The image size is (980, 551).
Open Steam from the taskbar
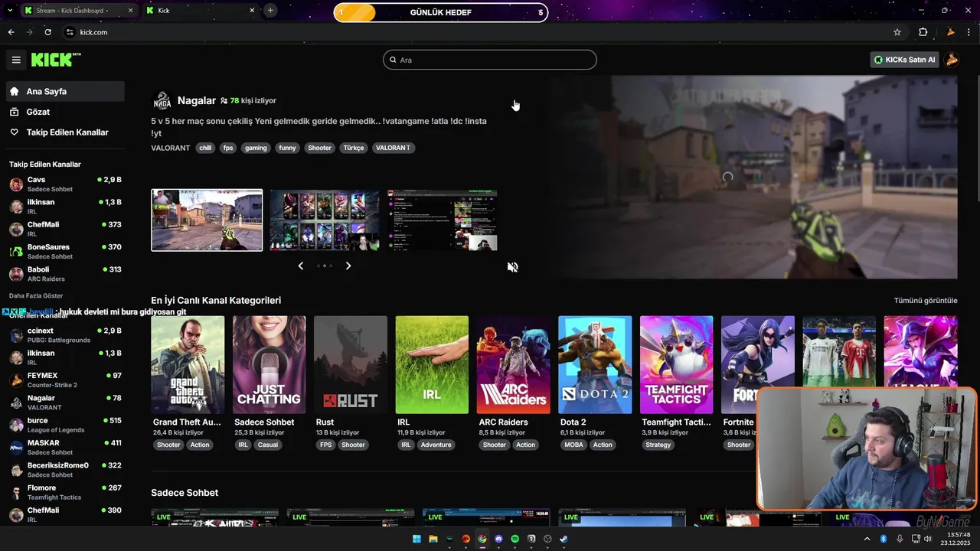point(563,539)
